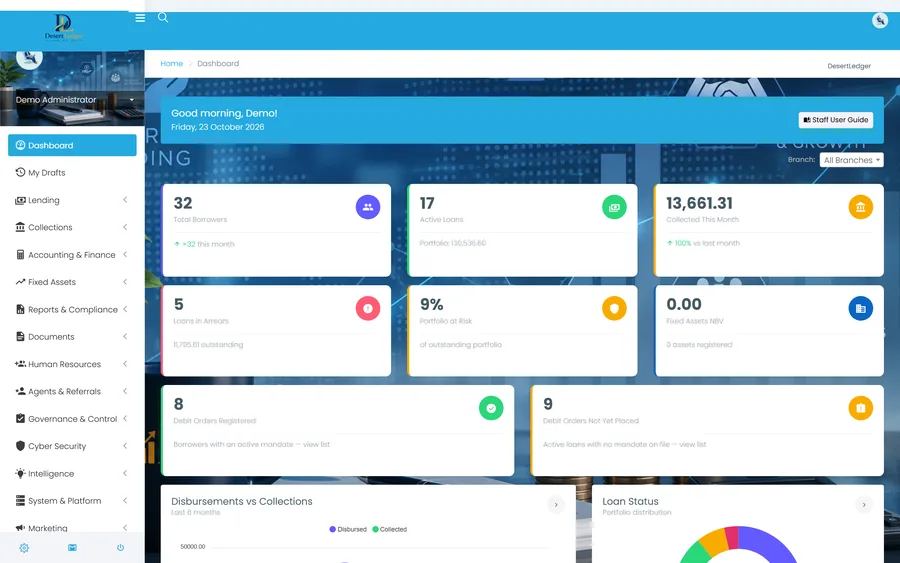900x563 pixels.
Task: Click the Loans in Arrears alert icon
Action: 368,308
